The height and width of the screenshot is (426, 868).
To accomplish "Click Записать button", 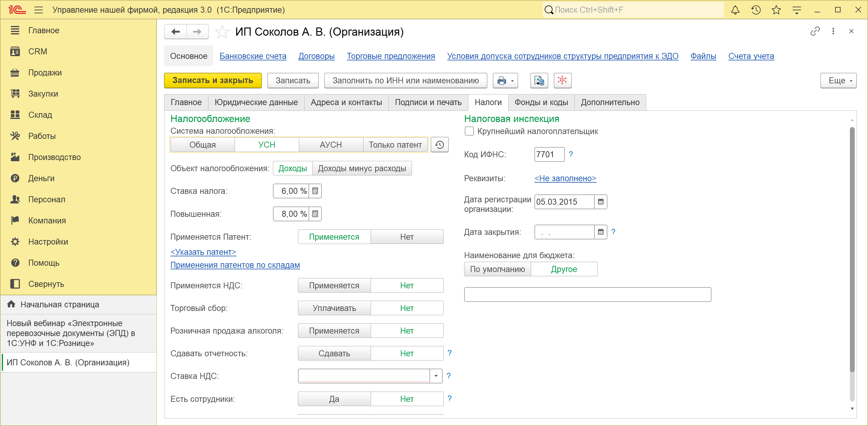I will [x=293, y=81].
